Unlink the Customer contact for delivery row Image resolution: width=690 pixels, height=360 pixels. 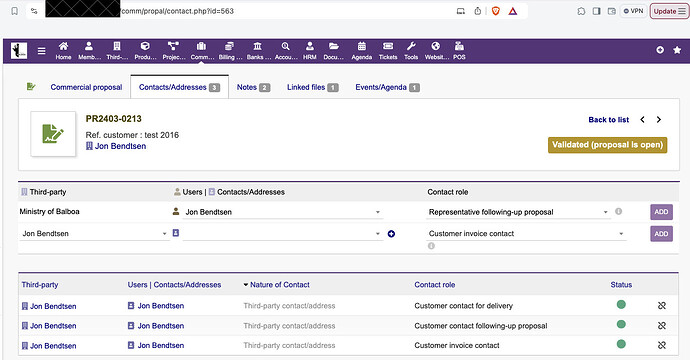click(662, 305)
